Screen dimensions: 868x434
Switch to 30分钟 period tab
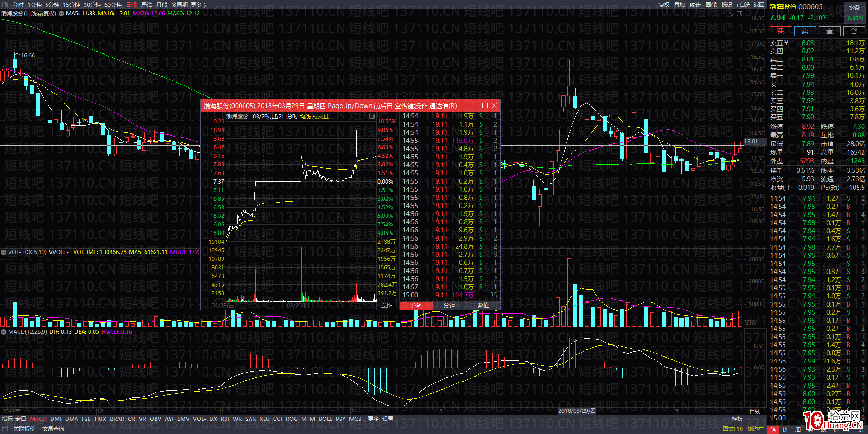[x=92, y=5]
